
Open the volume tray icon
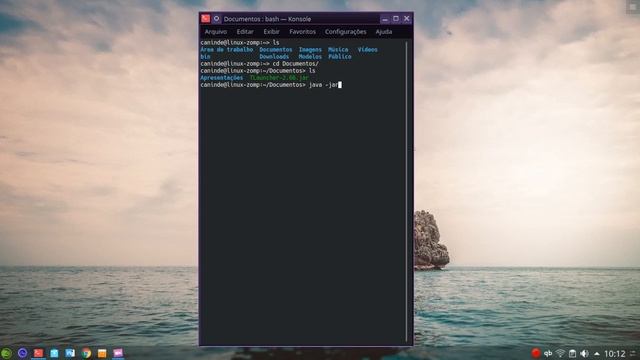click(584, 353)
